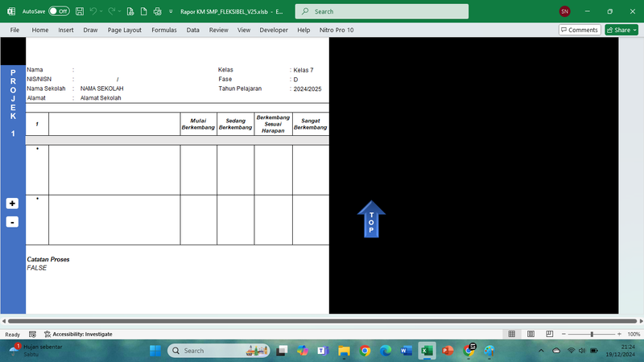This screenshot has width=644, height=362.
Task: Click the Sedang Berkembang column header
Action: pyautogui.click(x=235, y=124)
